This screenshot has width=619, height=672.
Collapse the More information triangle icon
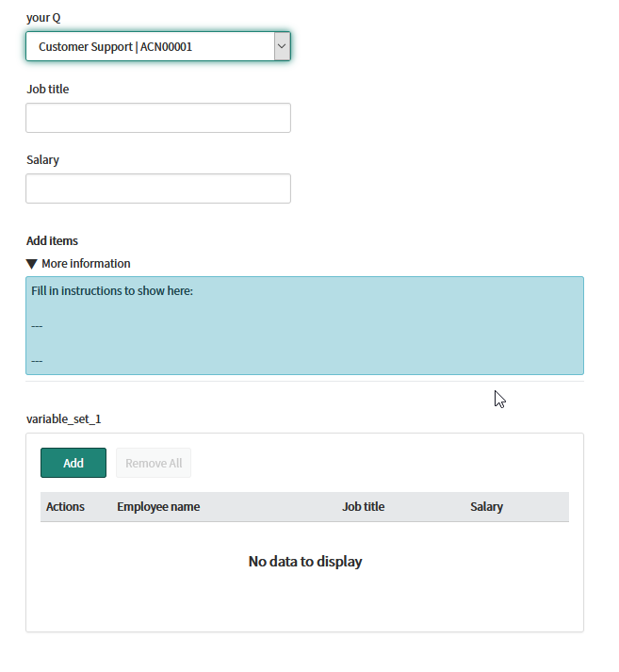point(32,264)
